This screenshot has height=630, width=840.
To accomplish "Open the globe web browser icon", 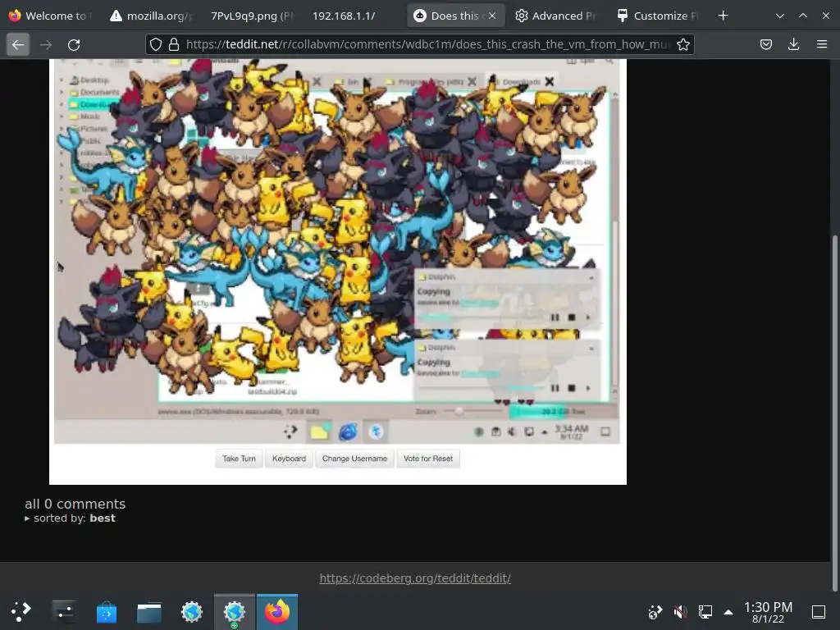I will tap(192, 612).
